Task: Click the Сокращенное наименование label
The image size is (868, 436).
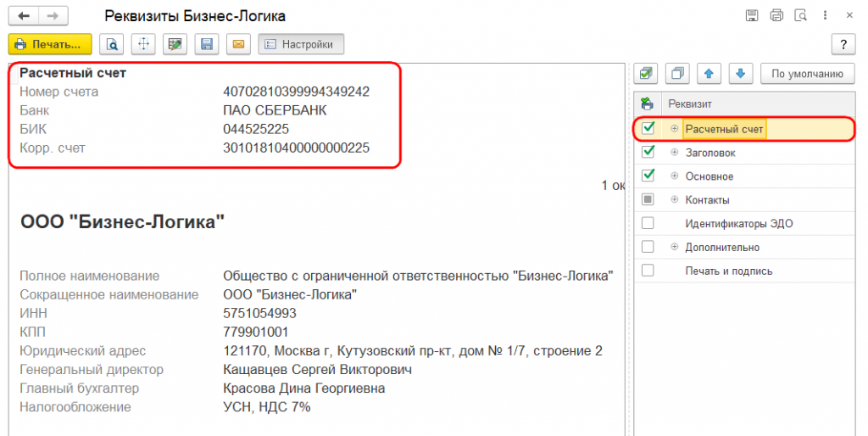Action: coord(109,294)
